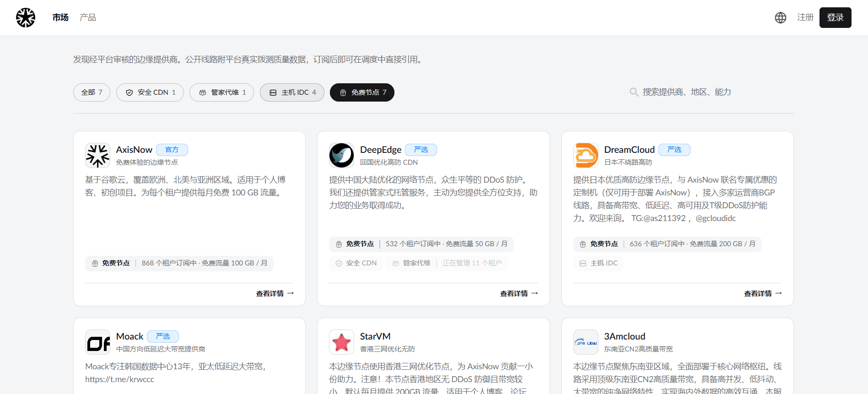868x394 pixels.
Task: Open the 产品 navigation tab
Action: (88, 17)
